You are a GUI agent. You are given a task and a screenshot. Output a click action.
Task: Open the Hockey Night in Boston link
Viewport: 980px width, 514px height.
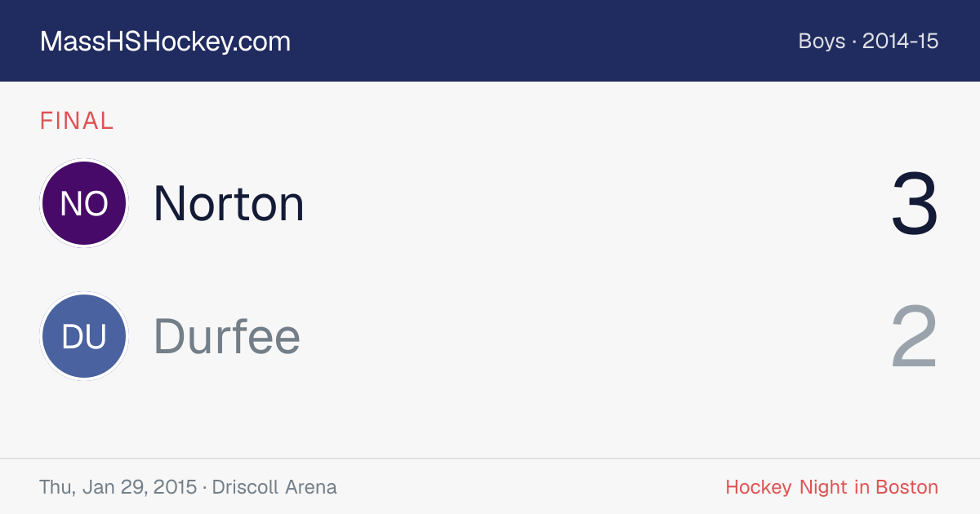(x=832, y=487)
